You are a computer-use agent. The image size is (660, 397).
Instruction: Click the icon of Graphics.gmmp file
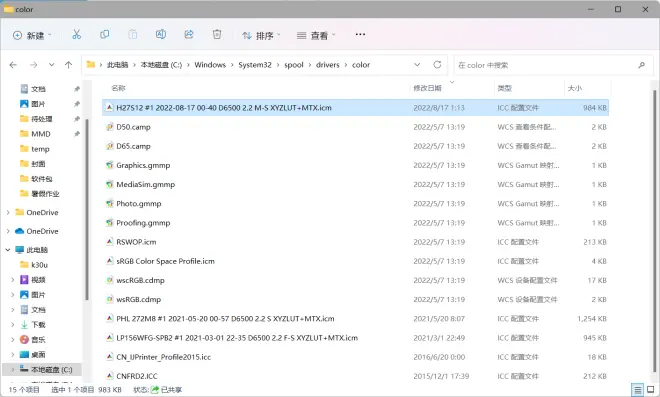109,165
